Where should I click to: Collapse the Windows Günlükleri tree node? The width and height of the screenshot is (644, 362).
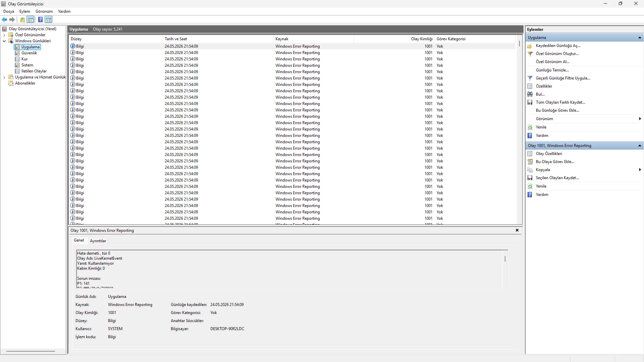coord(4,41)
